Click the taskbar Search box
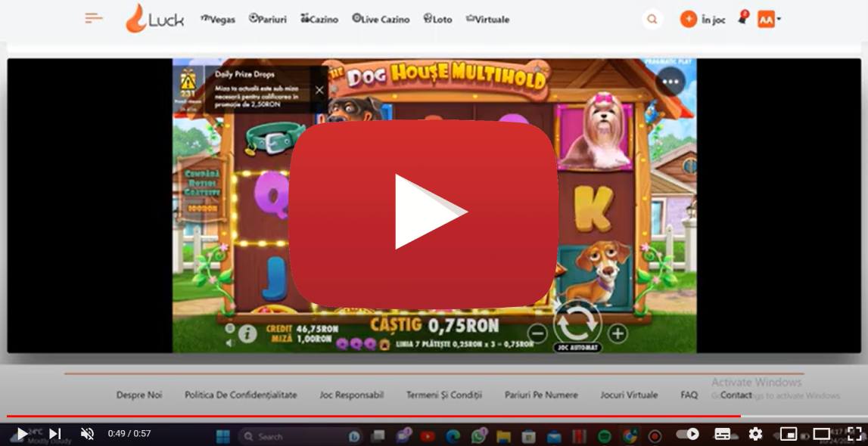This screenshot has height=446, width=868. coord(299,437)
